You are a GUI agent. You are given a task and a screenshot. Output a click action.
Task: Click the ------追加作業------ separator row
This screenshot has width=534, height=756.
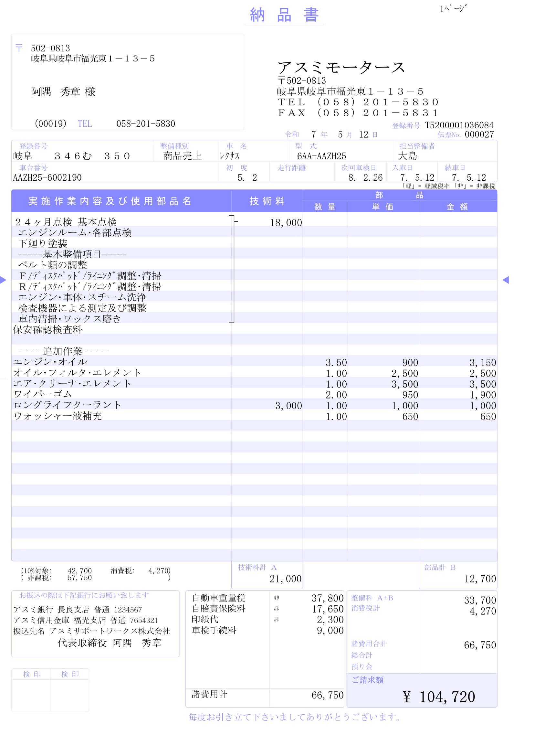pyautogui.click(x=62, y=351)
